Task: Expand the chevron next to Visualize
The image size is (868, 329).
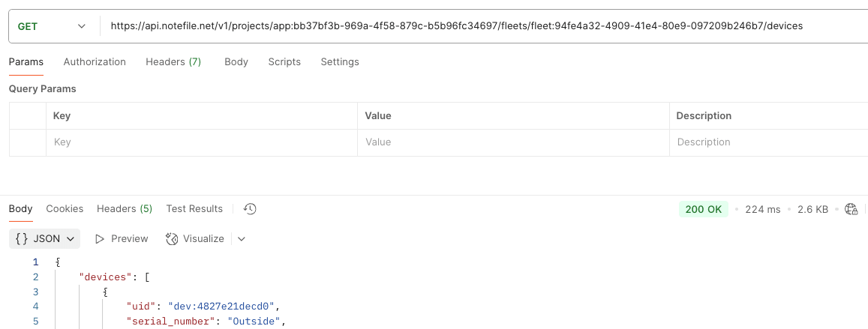Action: [x=241, y=239]
